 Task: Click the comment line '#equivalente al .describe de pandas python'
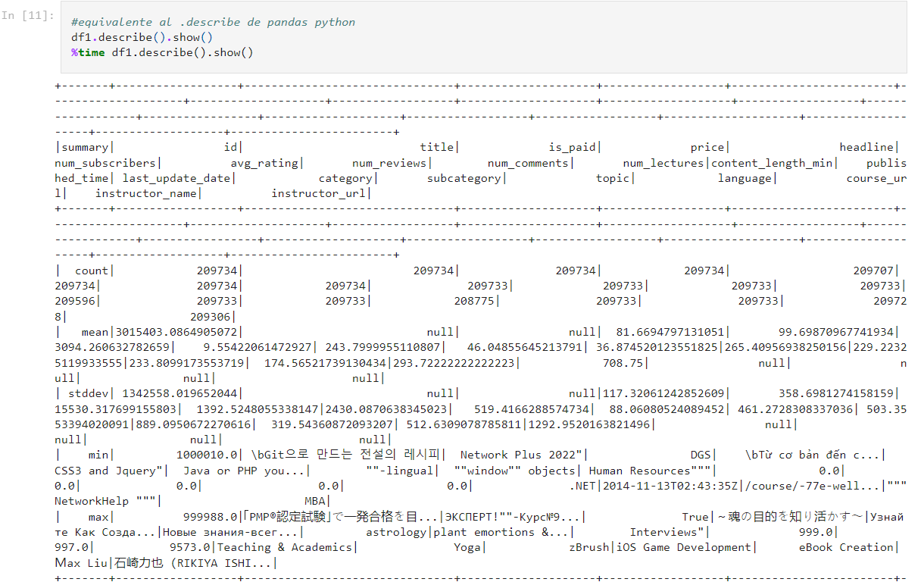213,22
